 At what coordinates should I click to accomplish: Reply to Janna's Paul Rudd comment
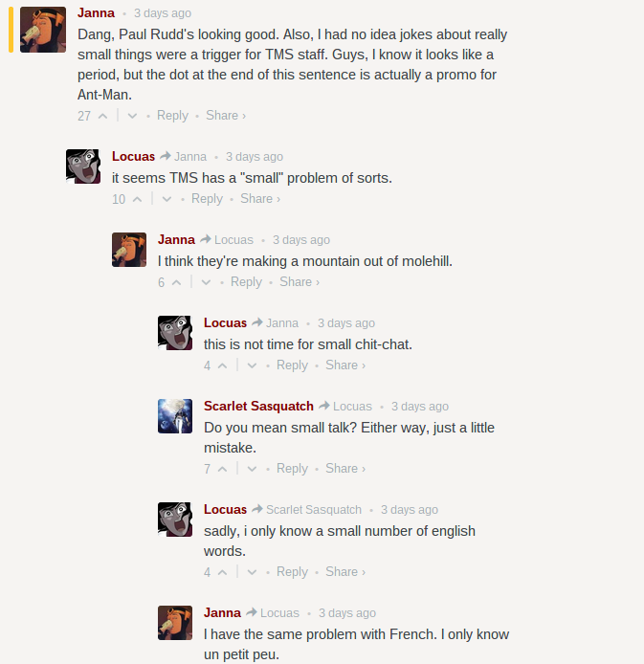pyautogui.click(x=172, y=116)
